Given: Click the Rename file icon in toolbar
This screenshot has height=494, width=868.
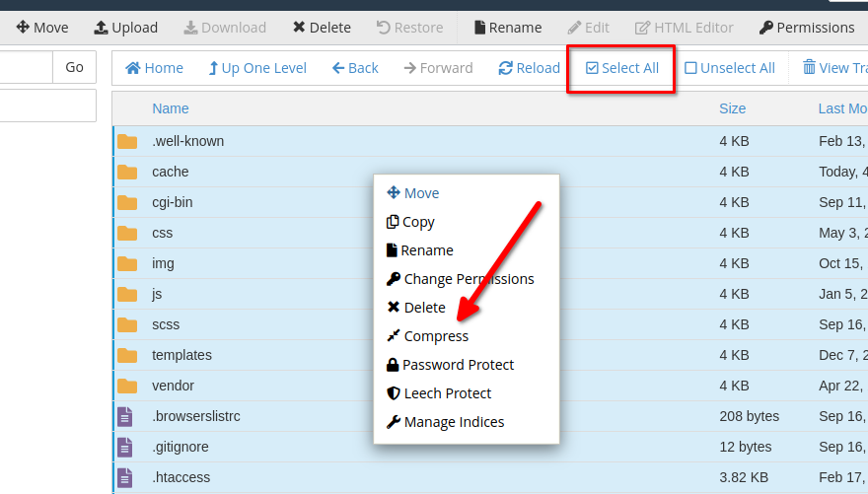Looking at the screenshot, I should point(479,28).
